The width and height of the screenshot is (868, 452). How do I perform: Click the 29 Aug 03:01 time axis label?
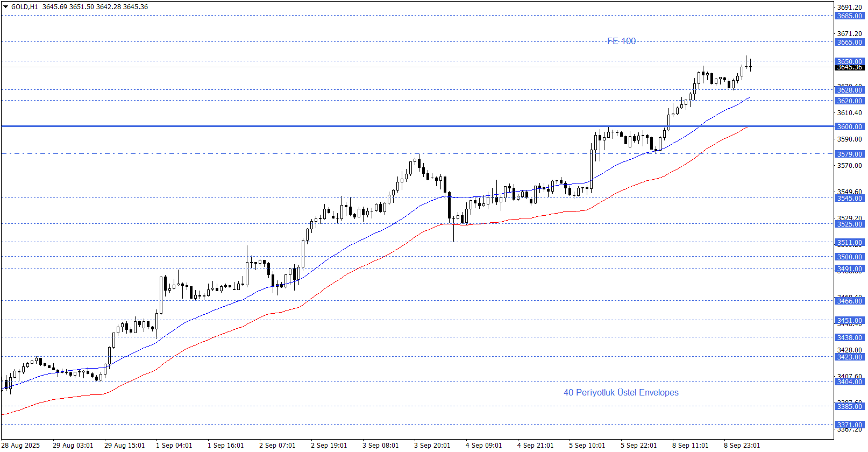(x=73, y=445)
